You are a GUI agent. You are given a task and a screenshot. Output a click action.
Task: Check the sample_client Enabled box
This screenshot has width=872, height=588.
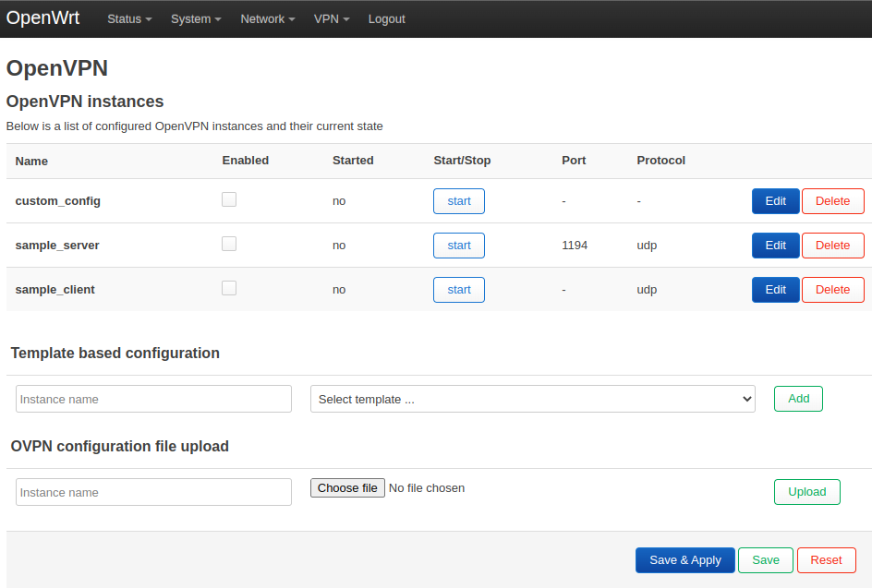click(x=229, y=288)
